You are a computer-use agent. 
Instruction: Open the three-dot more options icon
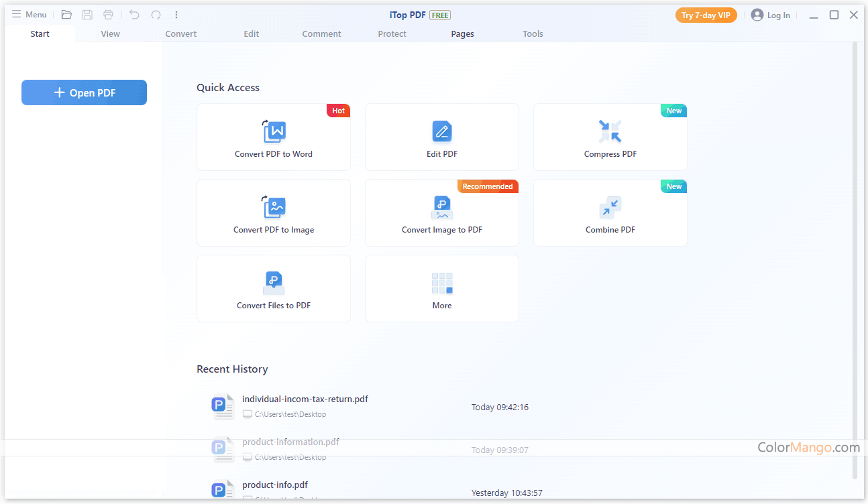click(176, 15)
